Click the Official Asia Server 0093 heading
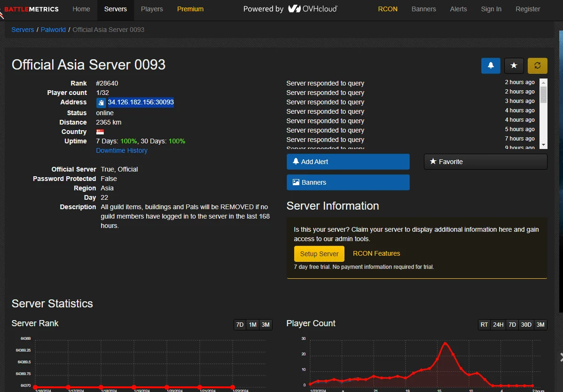Image resolution: width=563 pixels, height=392 pixels. [89, 64]
